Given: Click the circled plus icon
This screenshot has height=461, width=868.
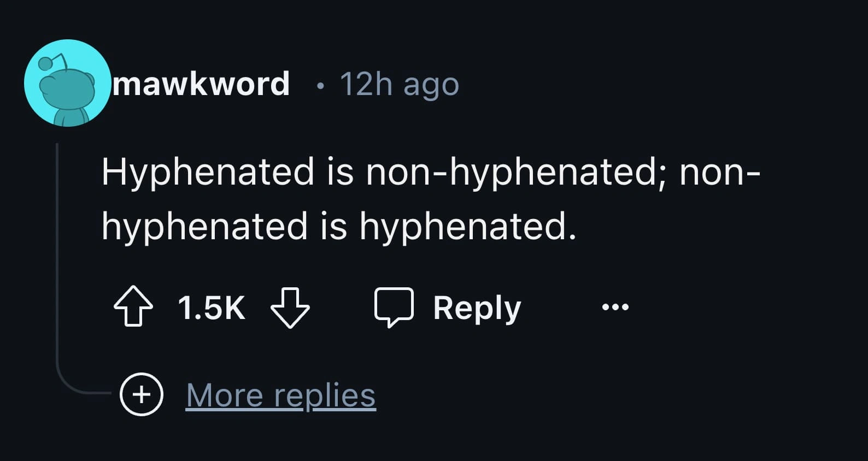Looking at the screenshot, I should coord(142,394).
